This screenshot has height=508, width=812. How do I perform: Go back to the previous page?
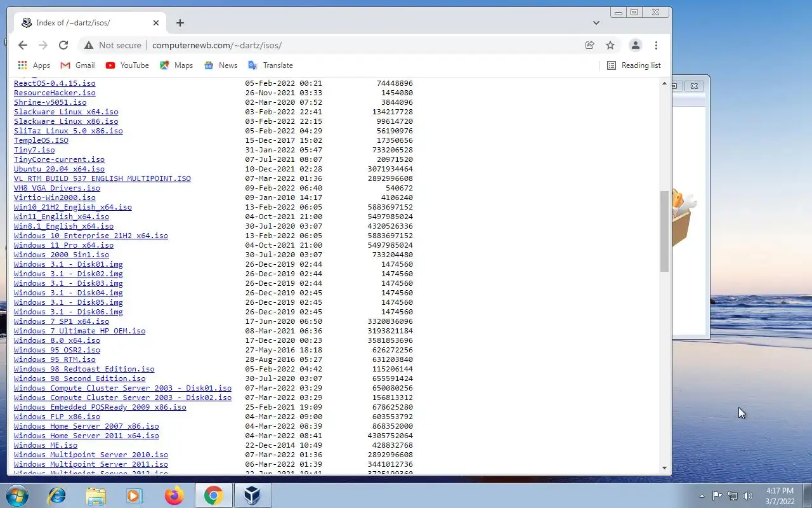(x=23, y=45)
